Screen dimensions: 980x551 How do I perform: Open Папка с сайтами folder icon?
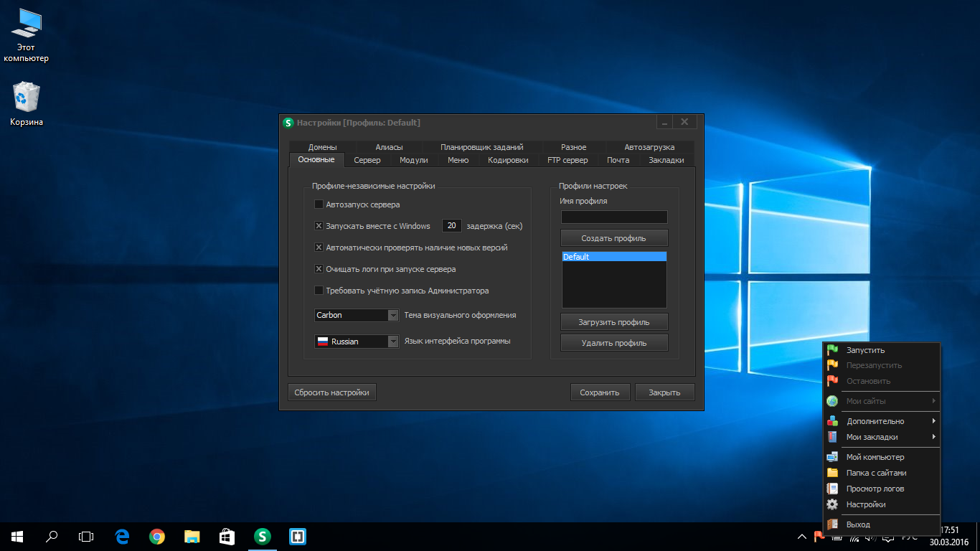tap(832, 473)
